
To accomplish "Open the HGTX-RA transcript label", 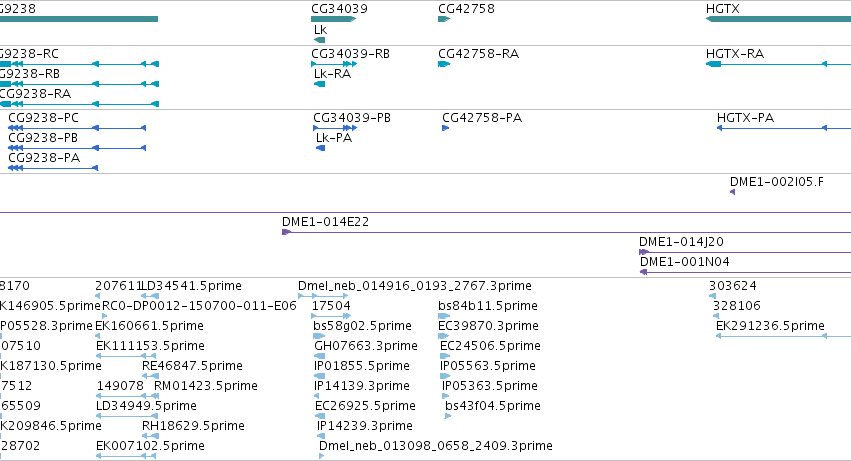I will coord(735,54).
